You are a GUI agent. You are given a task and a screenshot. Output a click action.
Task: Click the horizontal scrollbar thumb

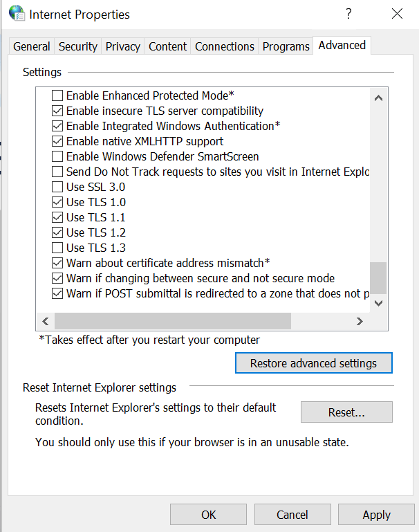click(x=173, y=321)
